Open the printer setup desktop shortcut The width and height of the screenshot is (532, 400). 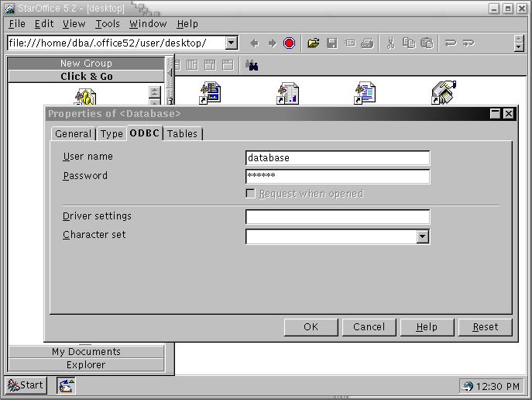(x=444, y=92)
